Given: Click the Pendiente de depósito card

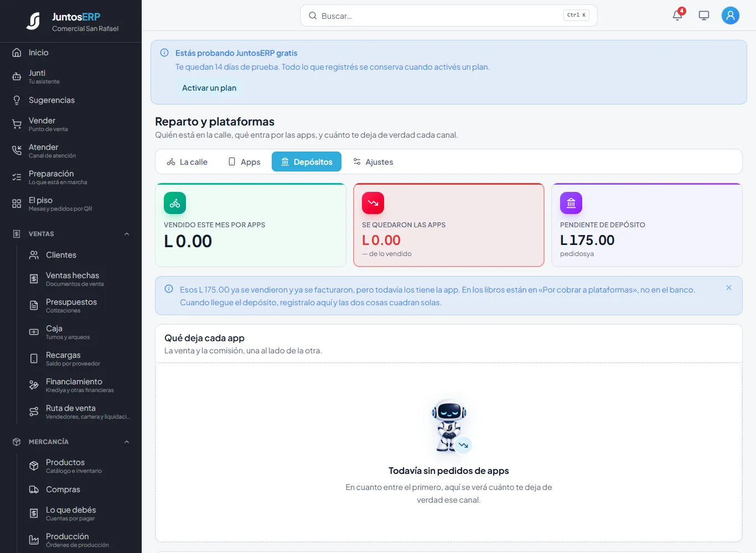Looking at the screenshot, I should [647, 225].
